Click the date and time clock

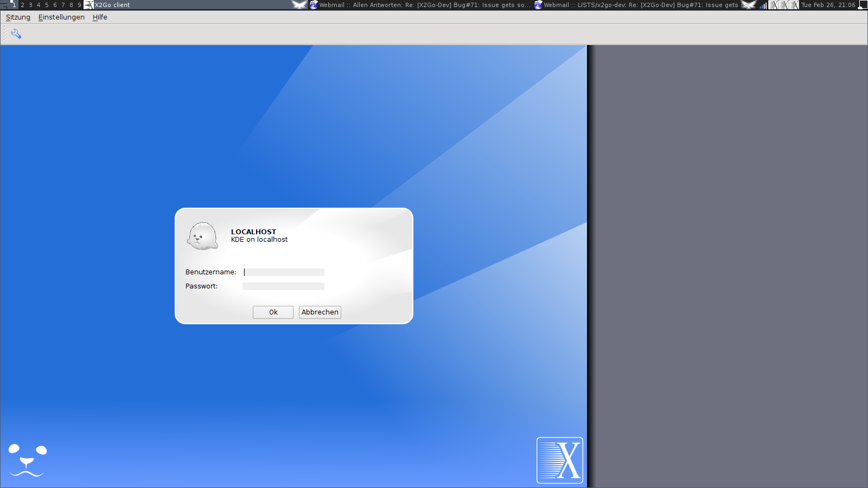coord(828,5)
